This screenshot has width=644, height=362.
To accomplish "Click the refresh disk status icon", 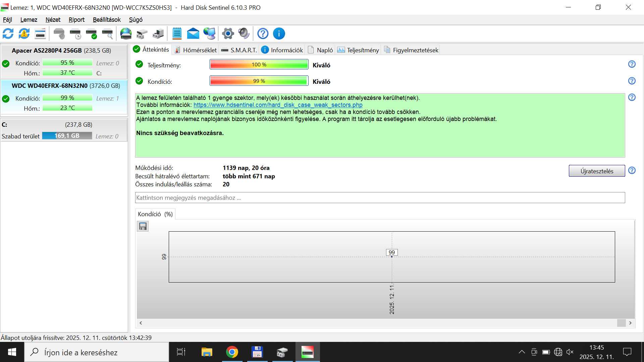I will coord(8,34).
